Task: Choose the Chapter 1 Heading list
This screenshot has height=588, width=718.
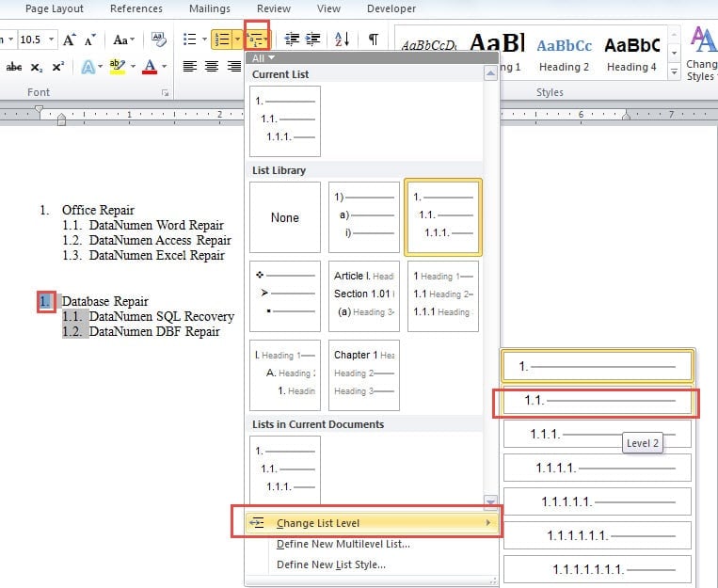Action: pyautogui.click(x=364, y=375)
